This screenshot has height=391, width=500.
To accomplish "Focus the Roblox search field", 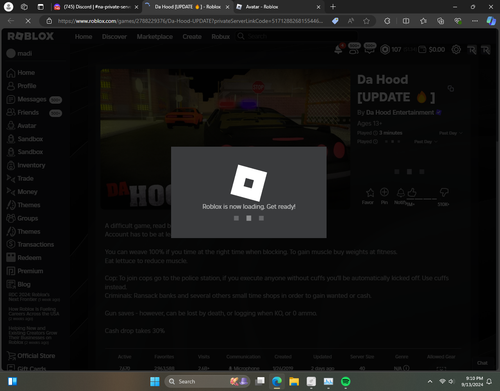I will click(x=296, y=36).
